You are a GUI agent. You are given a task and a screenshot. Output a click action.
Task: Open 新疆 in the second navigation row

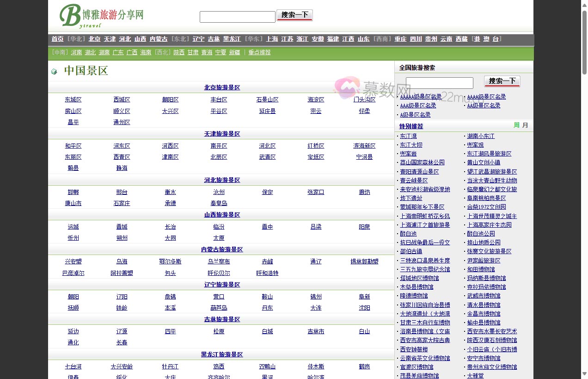pyautogui.click(x=234, y=52)
